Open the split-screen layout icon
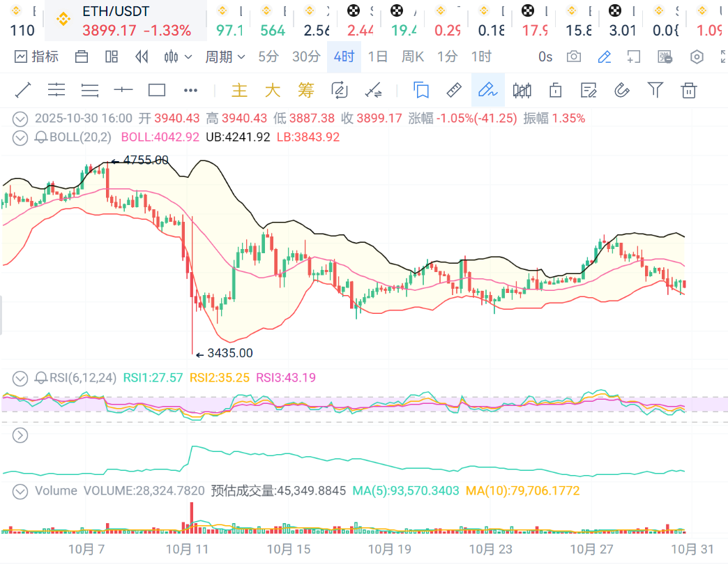Image resolution: width=728 pixels, height=565 pixels. coord(112,57)
